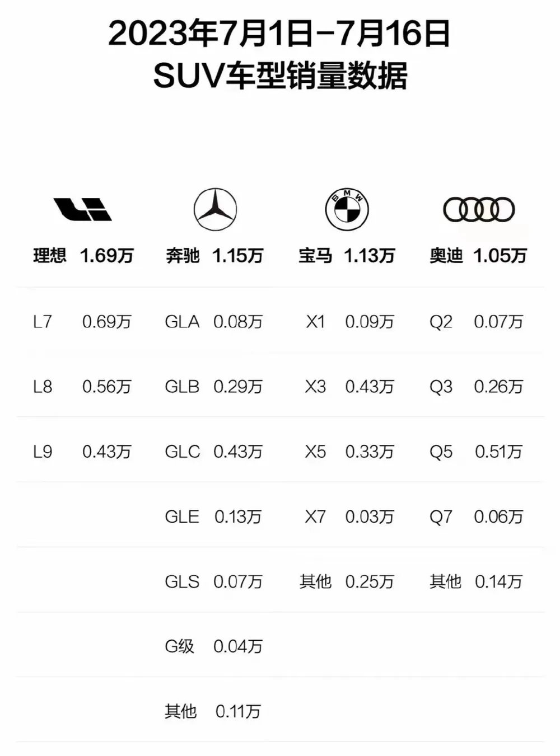
Task: Select the 奥迪 1.05万 brand total
Action: (478, 256)
